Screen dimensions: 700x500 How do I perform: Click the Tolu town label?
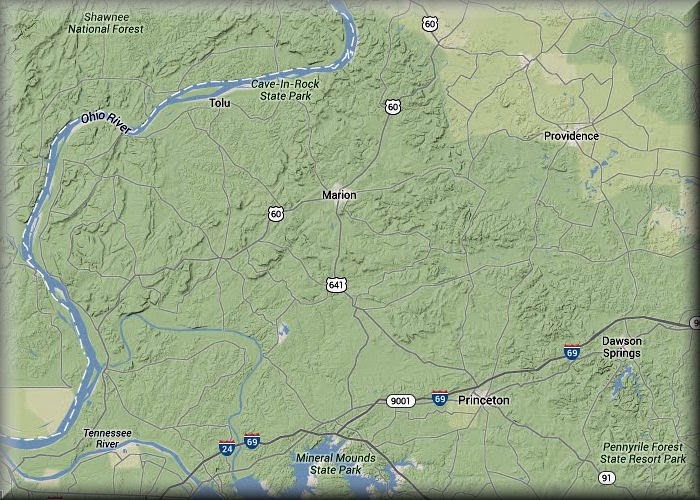click(220, 103)
